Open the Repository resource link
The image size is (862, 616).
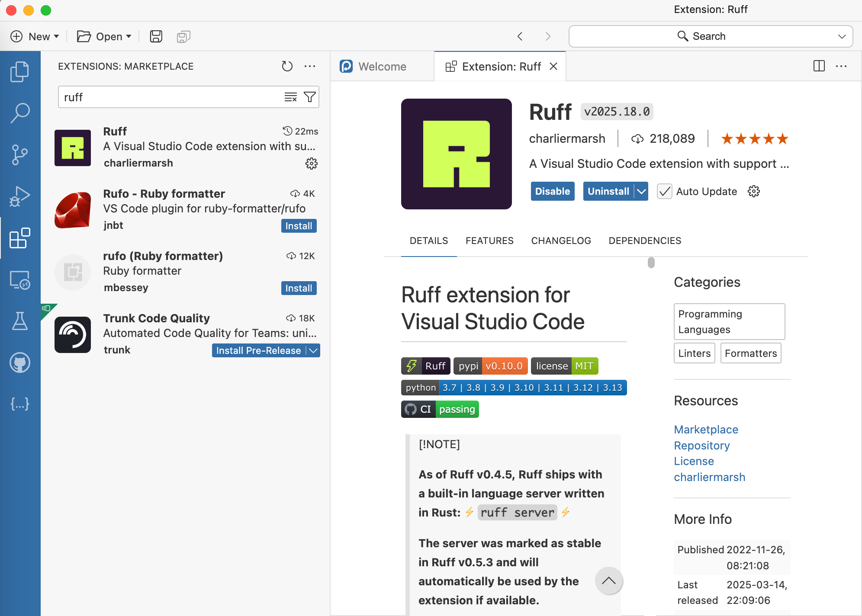click(701, 446)
